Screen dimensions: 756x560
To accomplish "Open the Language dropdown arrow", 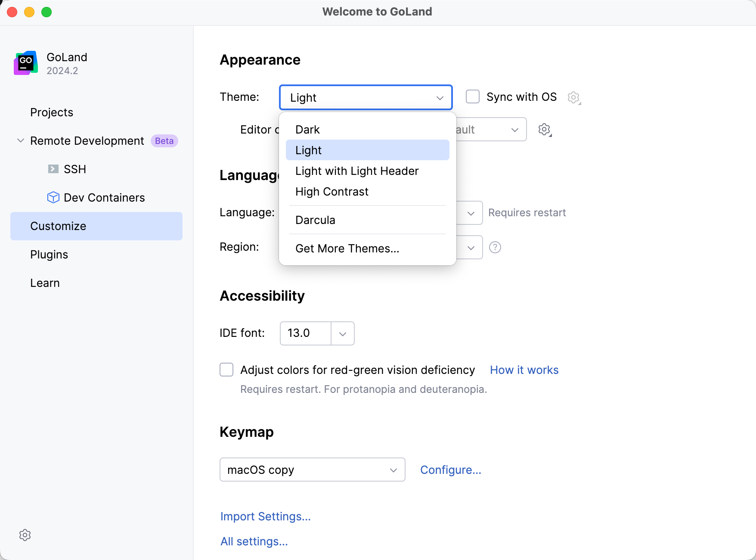I will pyautogui.click(x=471, y=213).
